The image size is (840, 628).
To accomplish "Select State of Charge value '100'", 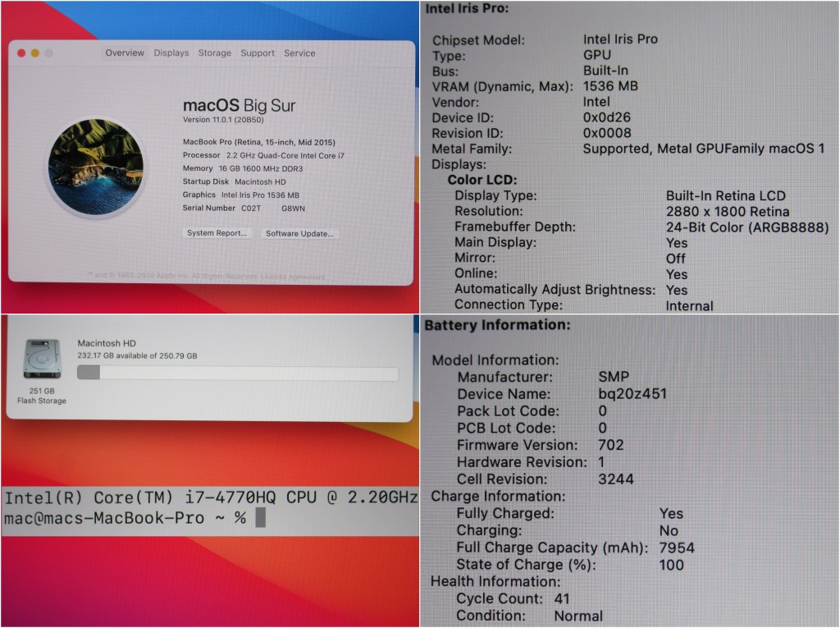I will pos(671,565).
